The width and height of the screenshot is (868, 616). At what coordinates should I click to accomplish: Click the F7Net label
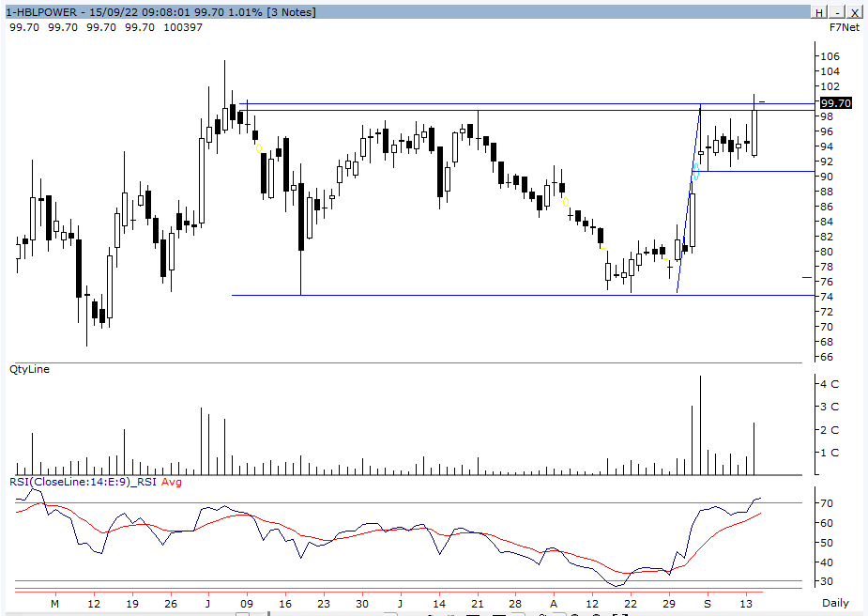(845, 27)
